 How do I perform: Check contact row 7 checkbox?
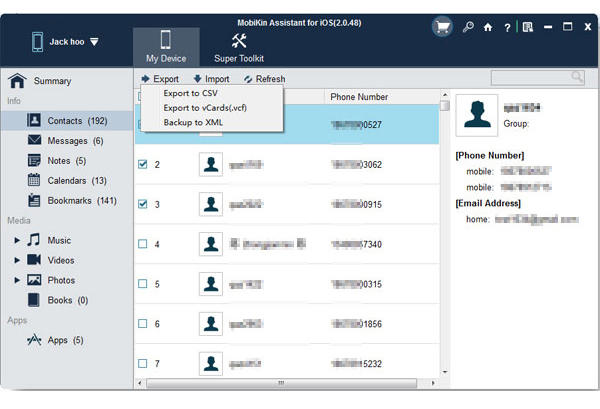[142, 363]
